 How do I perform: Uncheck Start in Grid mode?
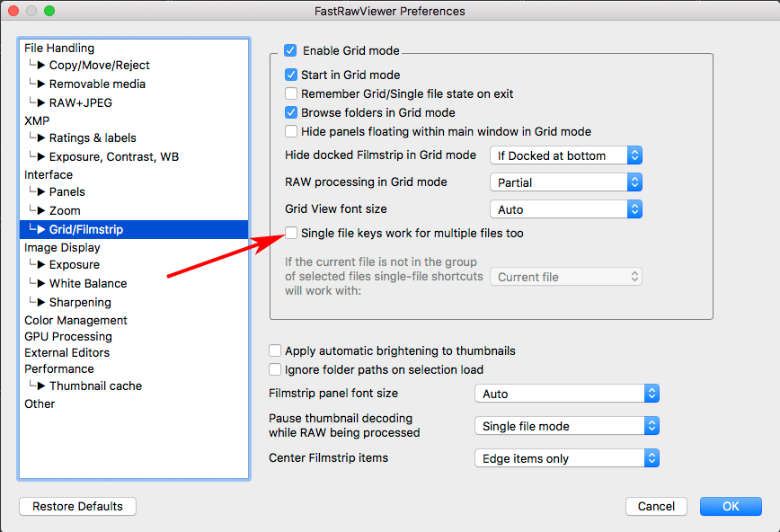(x=291, y=75)
